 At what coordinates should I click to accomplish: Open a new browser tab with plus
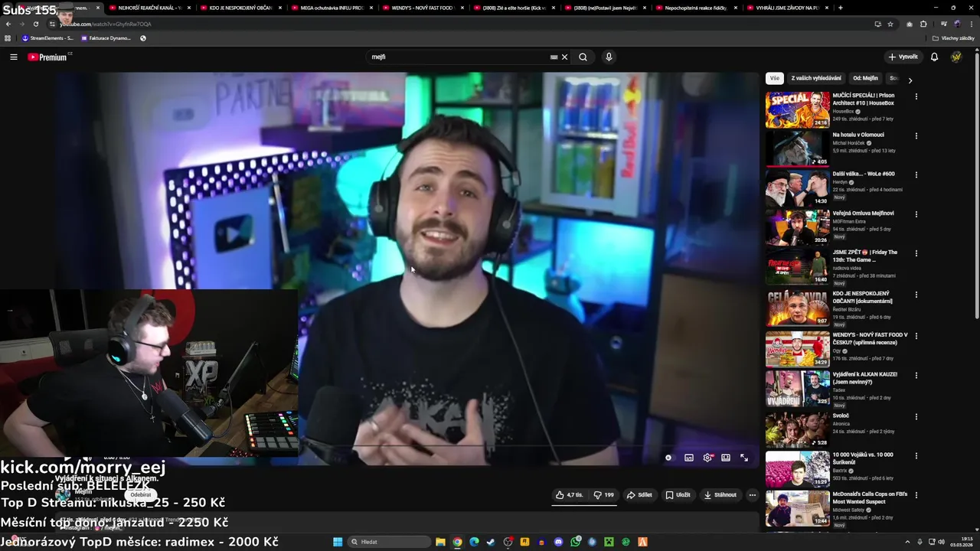[840, 8]
